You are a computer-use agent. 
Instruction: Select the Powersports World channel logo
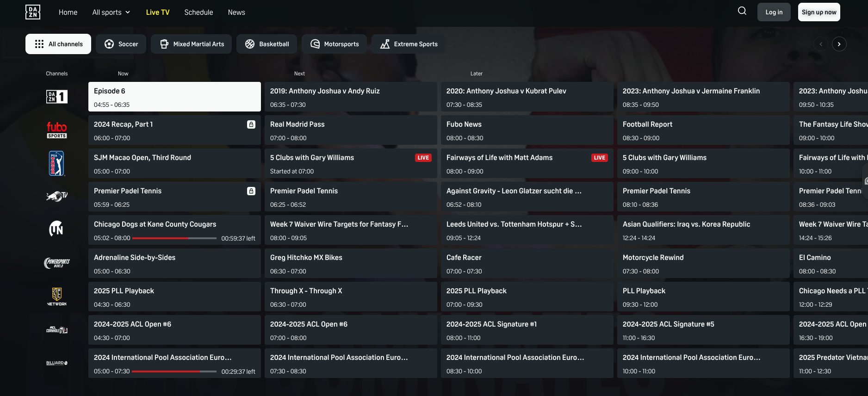57,263
